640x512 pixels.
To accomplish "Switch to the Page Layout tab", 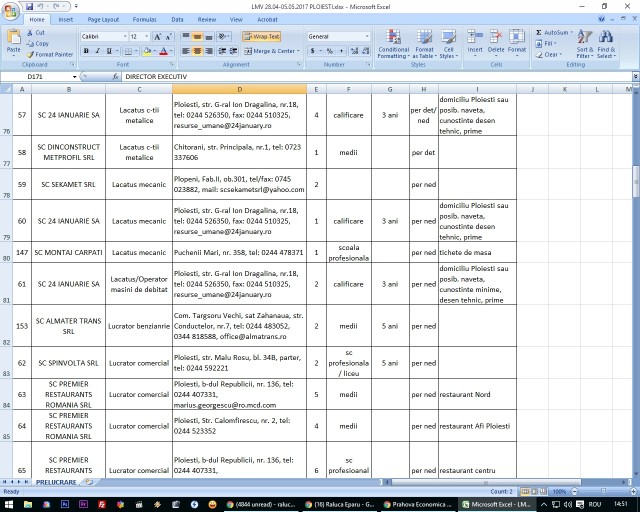I will point(103,20).
